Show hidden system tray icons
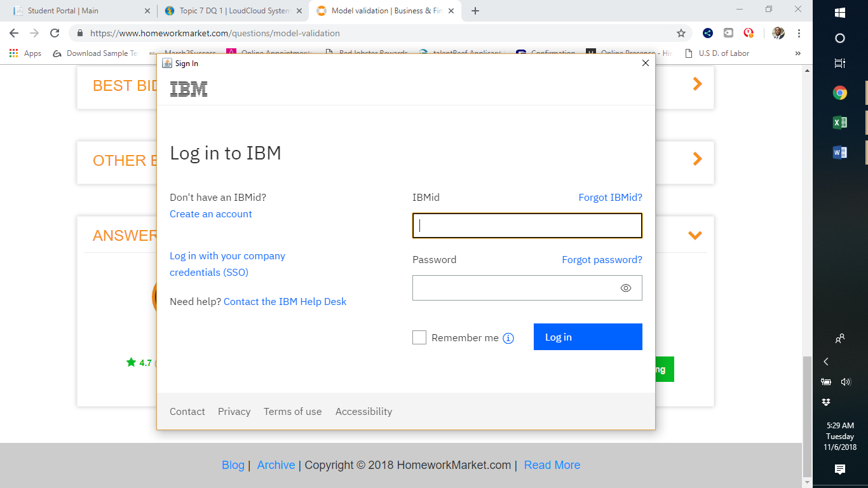The height and width of the screenshot is (488, 868). click(x=826, y=362)
